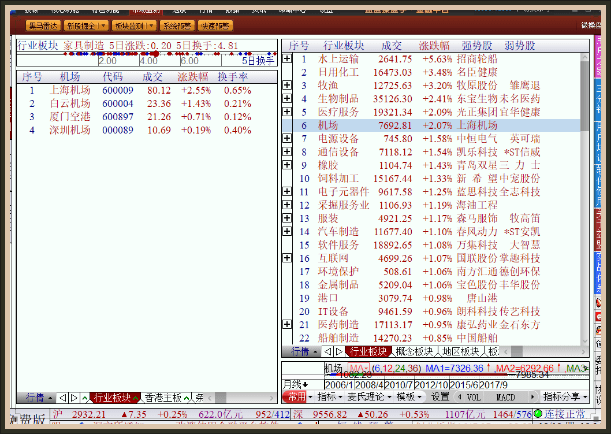The height and width of the screenshot is (434, 611).
Task: Select 深圳机场 stock row
Action: pyautogui.click(x=147, y=130)
